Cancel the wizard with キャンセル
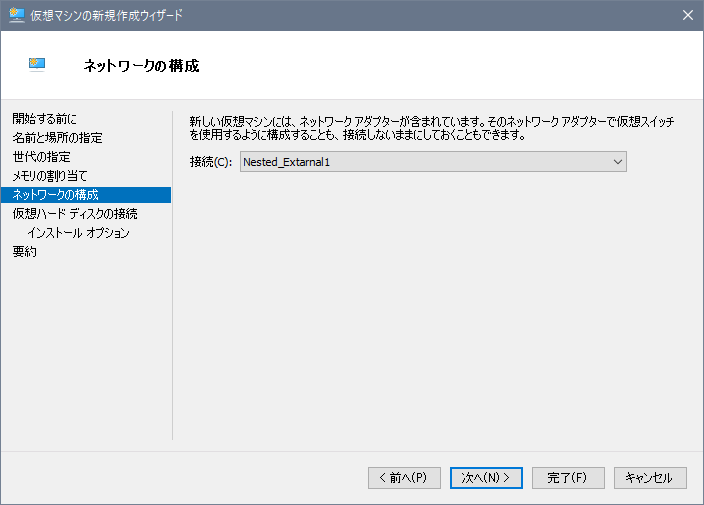The height and width of the screenshot is (505, 704). coord(650,478)
